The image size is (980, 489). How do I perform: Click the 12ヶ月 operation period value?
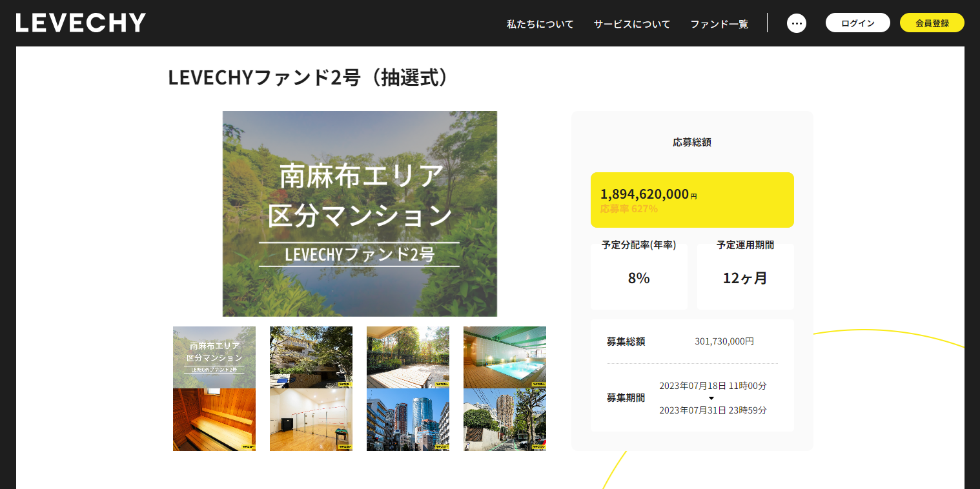[x=745, y=278]
